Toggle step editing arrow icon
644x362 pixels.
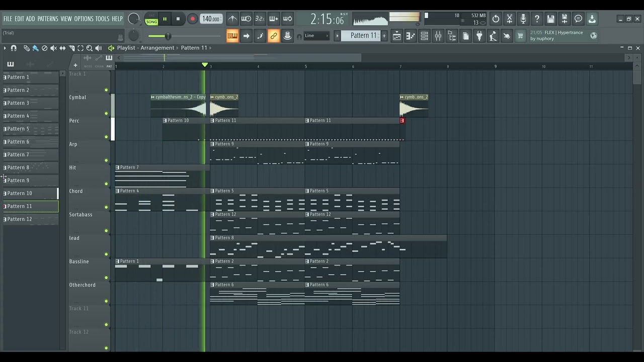point(246,36)
